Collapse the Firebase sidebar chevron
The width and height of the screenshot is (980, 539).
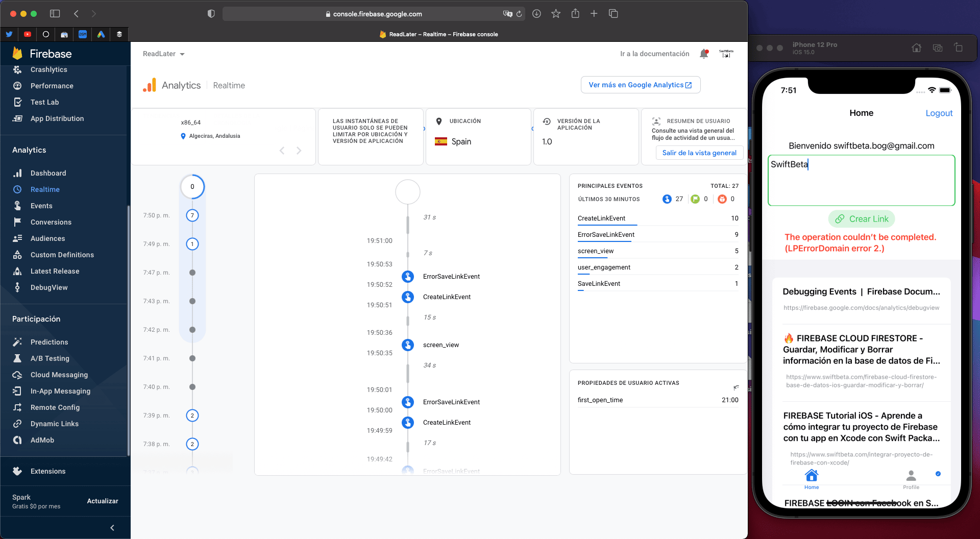coord(112,528)
